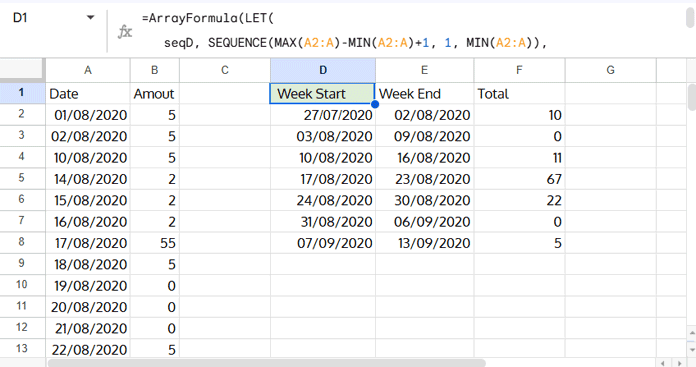Click date cell 22/08/2020
696x367 pixels.
88,349
